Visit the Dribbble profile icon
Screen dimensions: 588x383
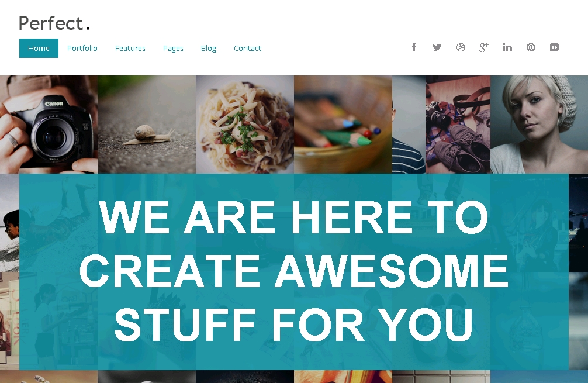click(x=461, y=47)
